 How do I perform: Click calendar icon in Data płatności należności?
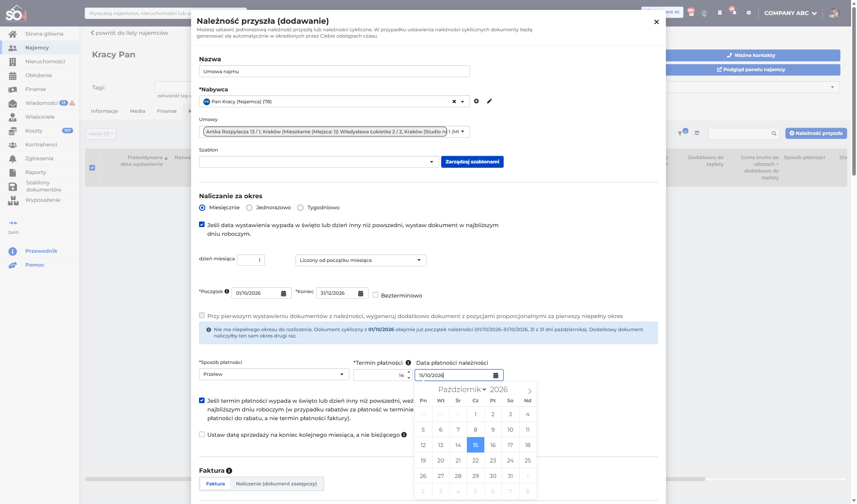coord(496,375)
